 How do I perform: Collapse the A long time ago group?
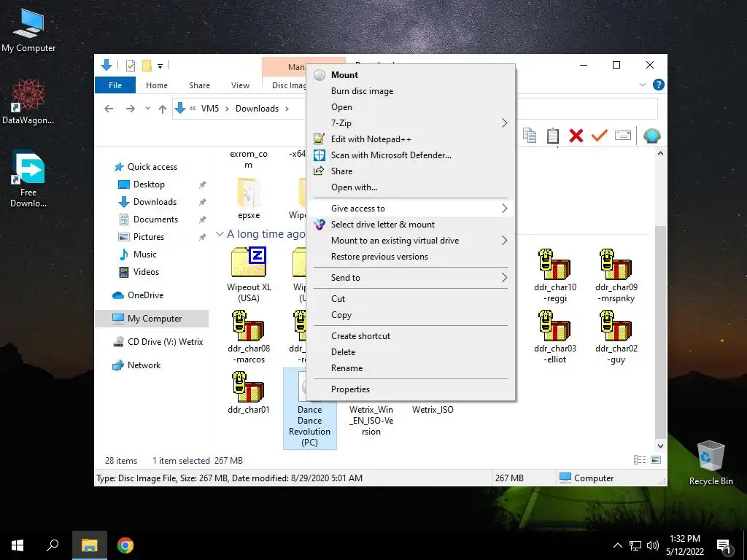220,234
